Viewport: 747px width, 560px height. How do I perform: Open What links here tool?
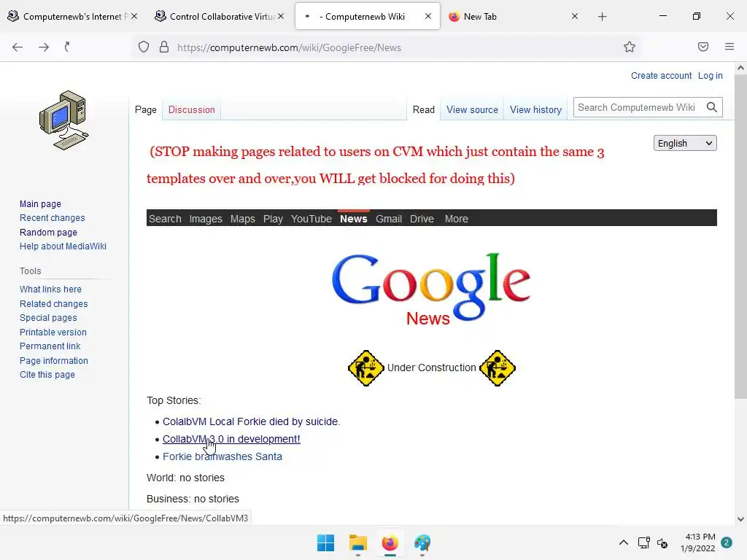50,289
